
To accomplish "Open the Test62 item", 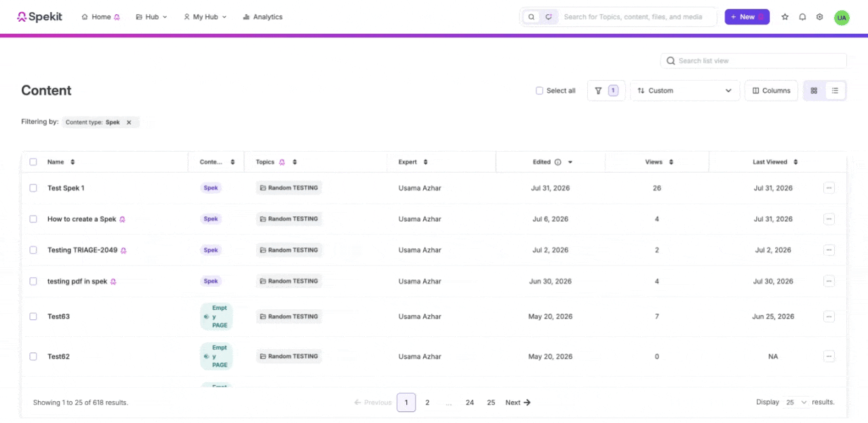I will point(58,357).
